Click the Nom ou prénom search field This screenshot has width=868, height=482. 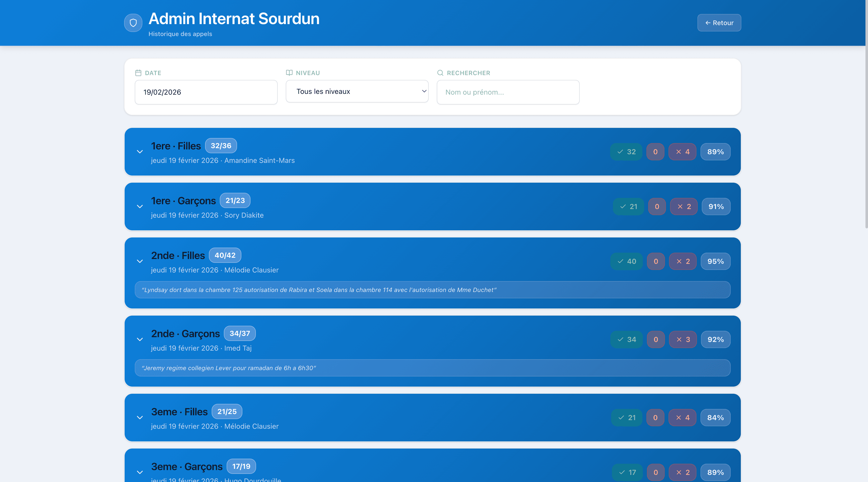[508, 92]
